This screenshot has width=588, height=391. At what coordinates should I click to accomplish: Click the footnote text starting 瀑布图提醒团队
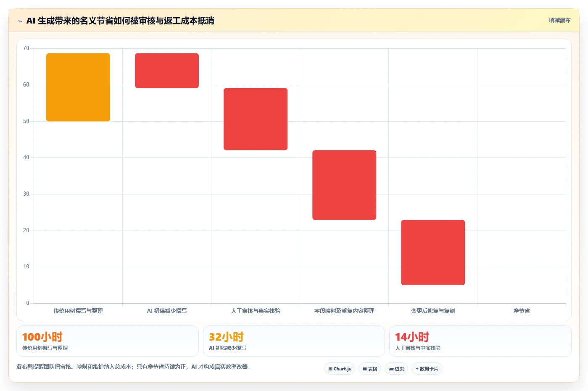[x=134, y=367]
